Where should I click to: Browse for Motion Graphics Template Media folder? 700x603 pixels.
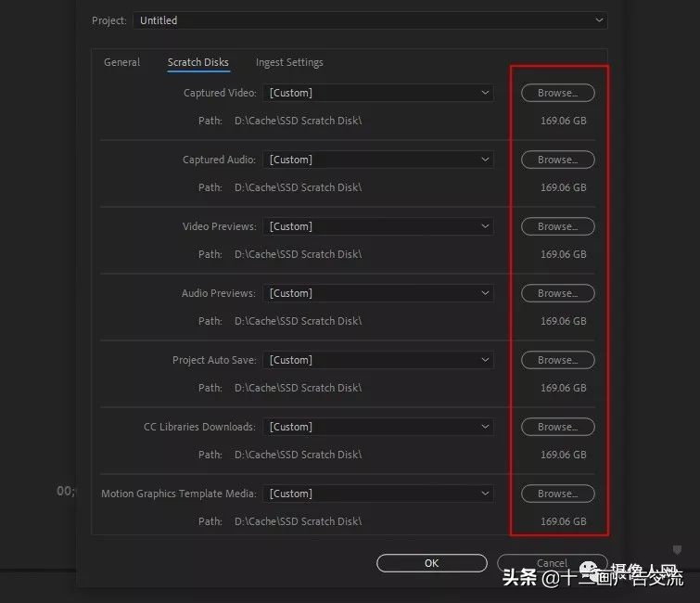(x=557, y=494)
